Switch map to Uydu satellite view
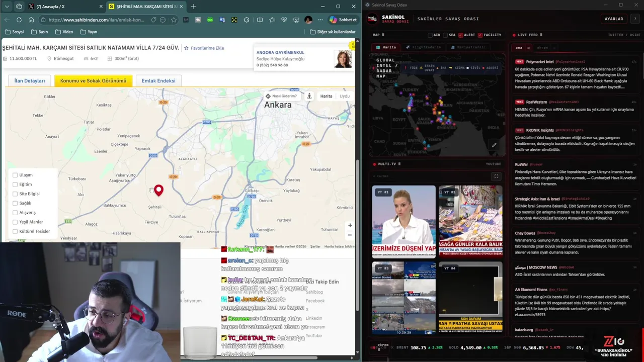 point(345,96)
